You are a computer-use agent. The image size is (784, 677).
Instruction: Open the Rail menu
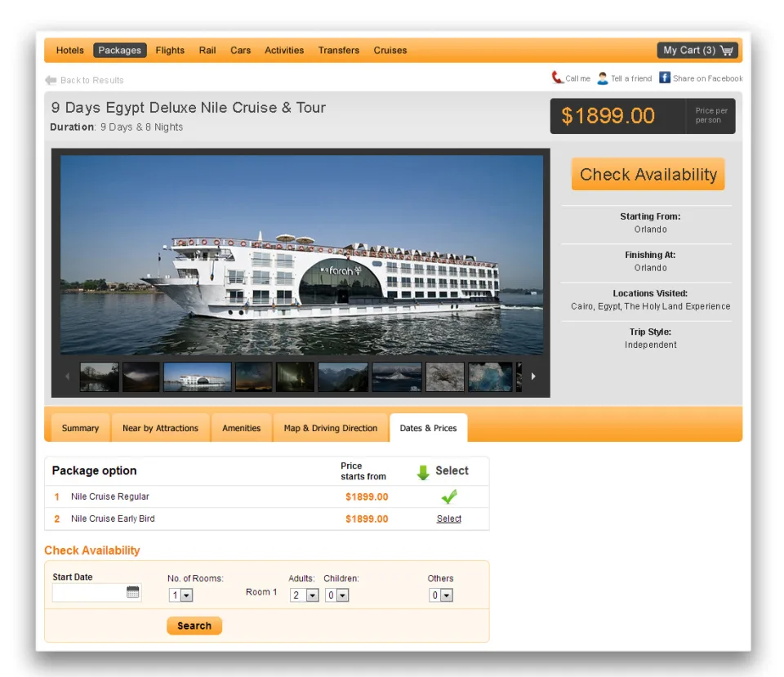pyautogui.click(x=207, y=50)
